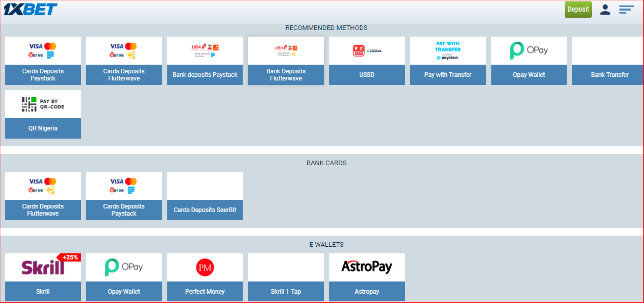Click the USSD paystack logo
Screen dimensions: 644x303
(367, 51)
